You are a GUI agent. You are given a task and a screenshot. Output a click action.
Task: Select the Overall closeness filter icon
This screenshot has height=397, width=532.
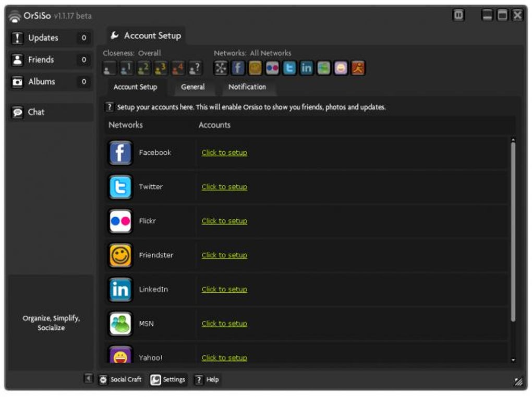pyautogui.click(x=109, y=68)
